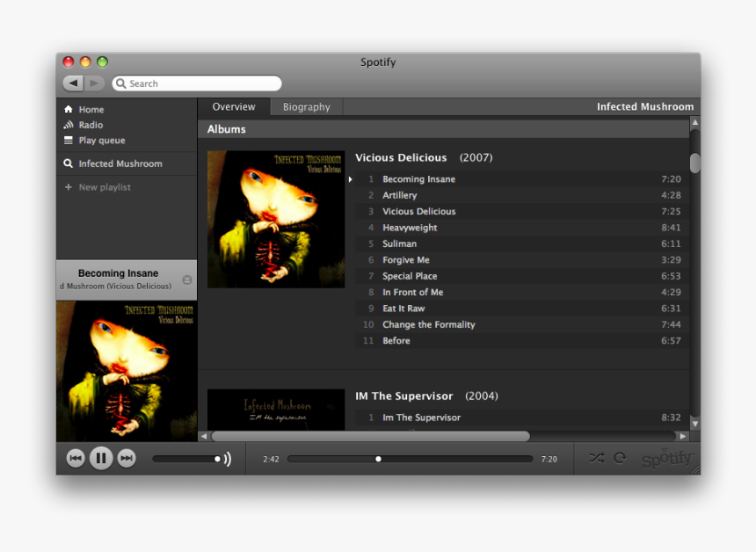This screenshot has width=756, height=552.
Task: Toggle shuffle playback
Action: (596, 458)
